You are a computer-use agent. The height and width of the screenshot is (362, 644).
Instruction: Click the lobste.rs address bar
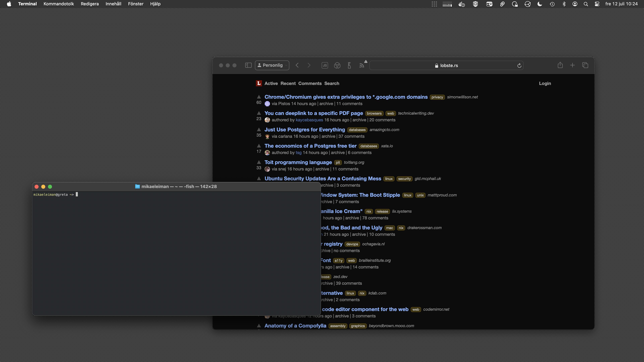point(446,66)
